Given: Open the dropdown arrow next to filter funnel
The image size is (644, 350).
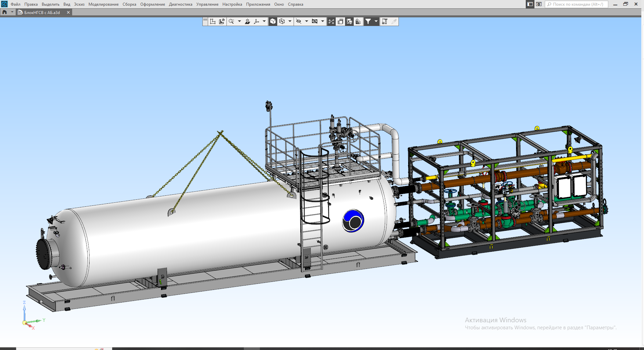Looking at the screenshot, I should 376,21.
